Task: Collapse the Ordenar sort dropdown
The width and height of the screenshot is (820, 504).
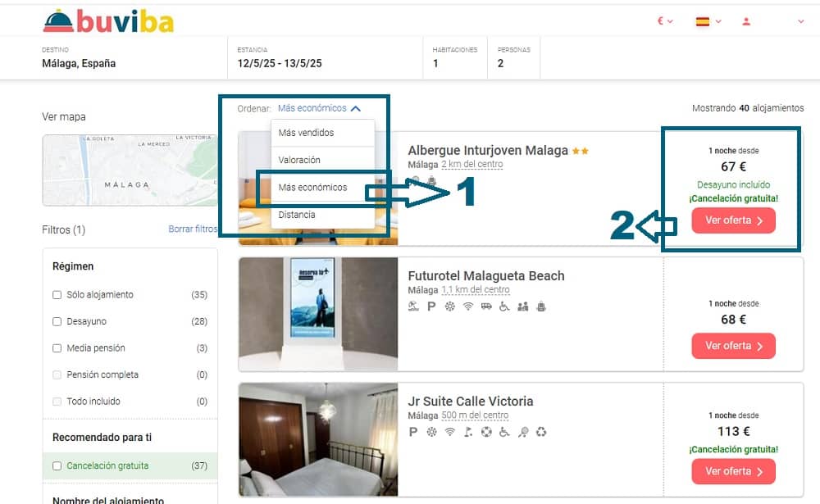Action: point(319,108)
